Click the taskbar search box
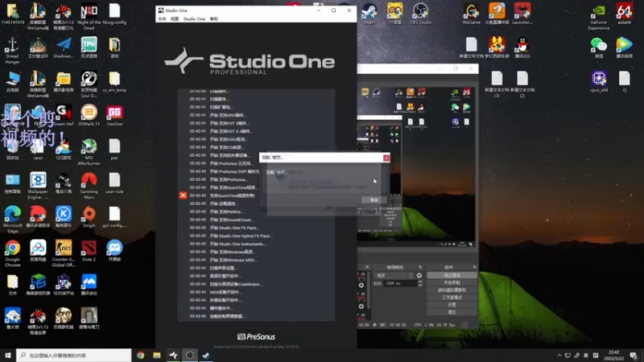Screen dimensions: 644x362 coord(74,356)
